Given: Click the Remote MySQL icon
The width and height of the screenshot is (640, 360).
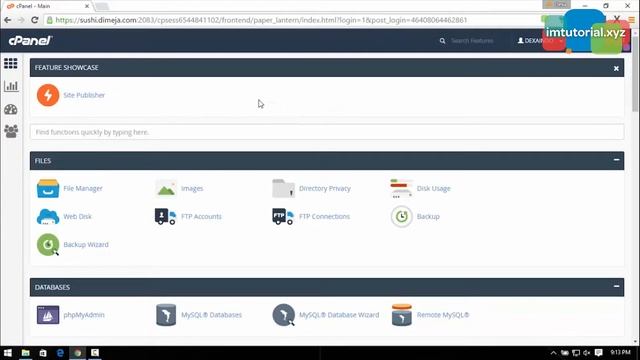Looking at the screenshot, I should [402, 315].
